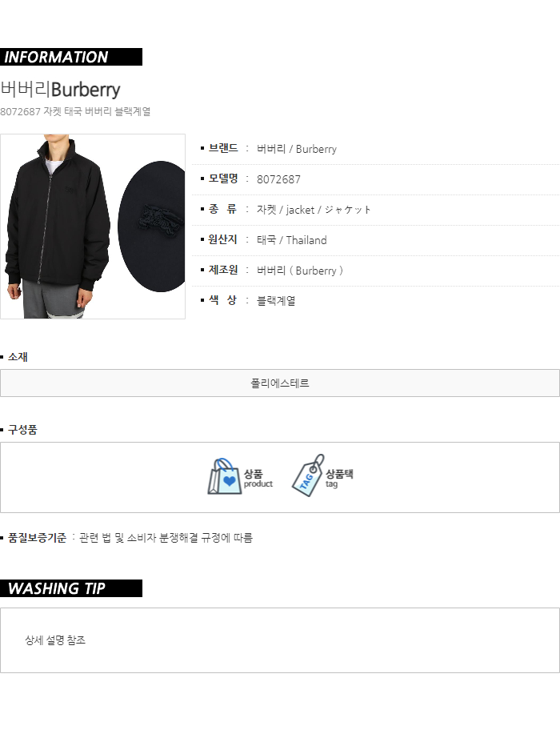
Task: Click the 버버리Burberry product title
Action: coord(60,90)
